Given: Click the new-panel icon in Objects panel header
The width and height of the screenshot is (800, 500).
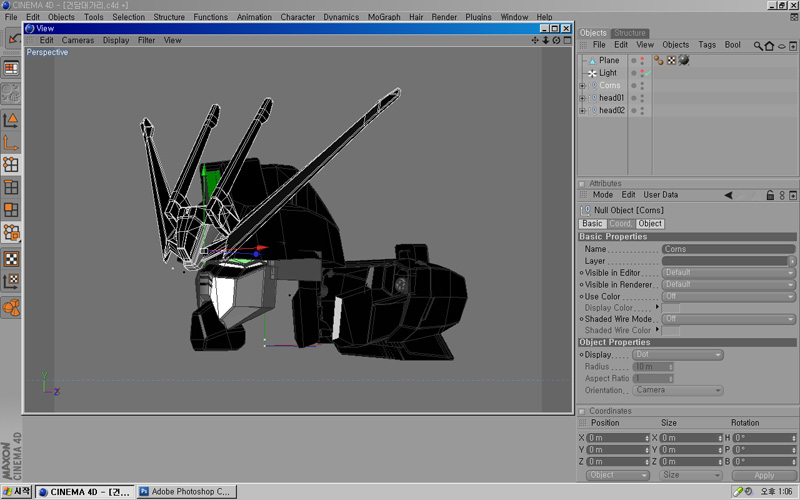Looking at the screenshot, I should (793, 46).
